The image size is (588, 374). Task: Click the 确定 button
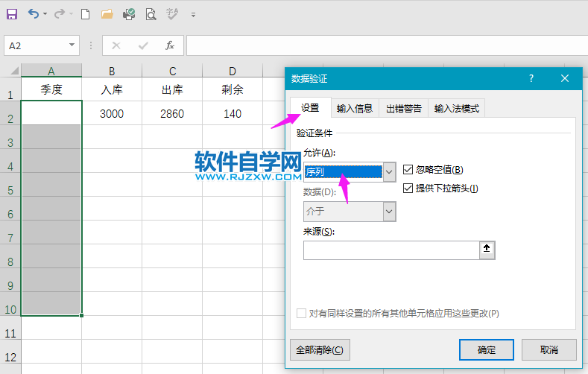coord(487,349)
